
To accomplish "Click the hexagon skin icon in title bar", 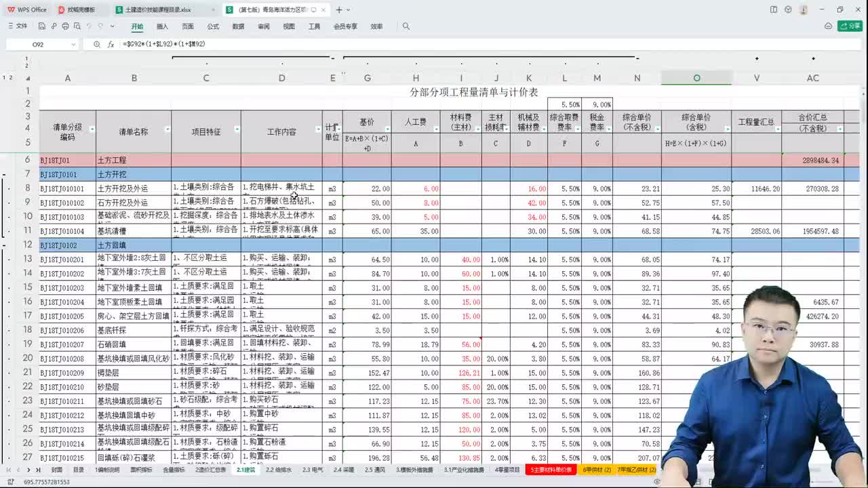I will (x=788, y=9).
